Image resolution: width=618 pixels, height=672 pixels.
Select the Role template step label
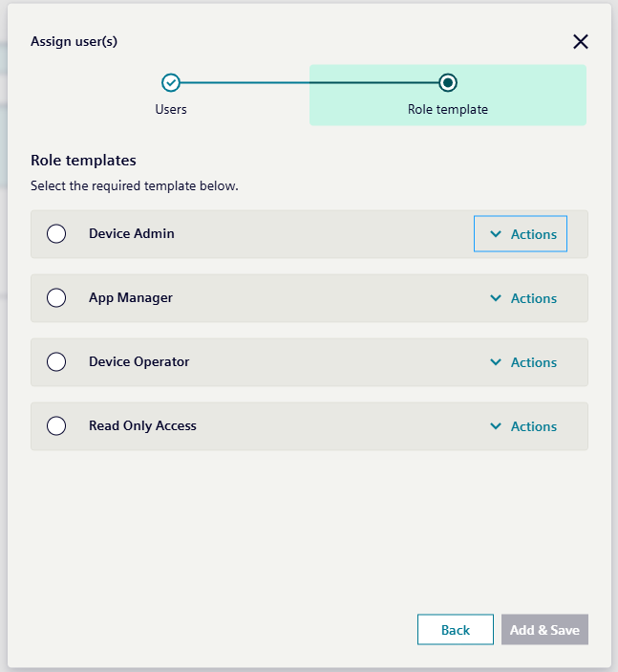coord(448,109)
